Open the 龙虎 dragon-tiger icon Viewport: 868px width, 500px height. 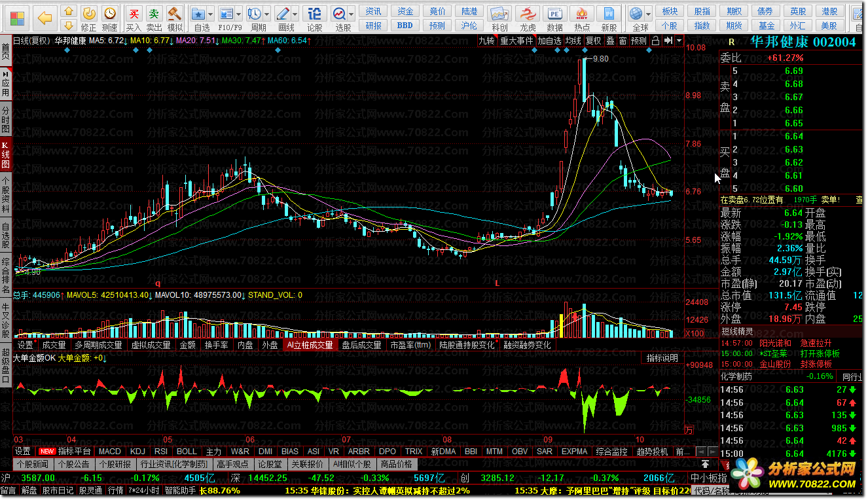coord(528,14)
